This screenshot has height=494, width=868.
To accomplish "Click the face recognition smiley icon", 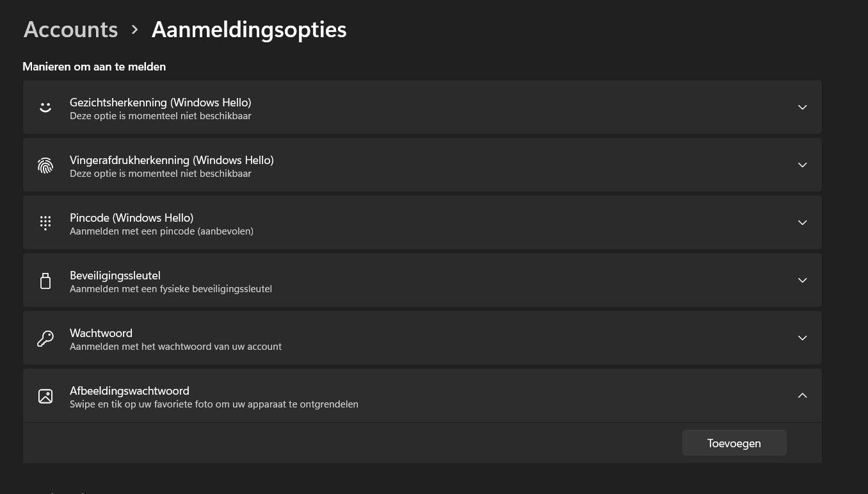I will [x=45, y=108].
